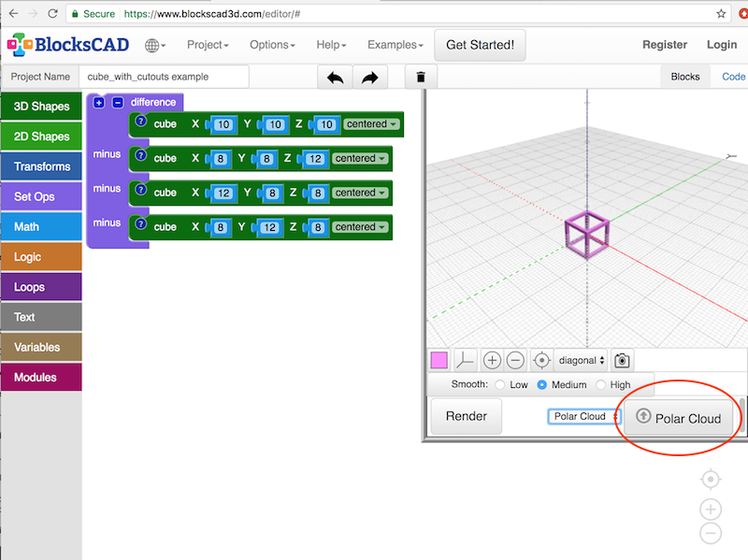Select Low smoothness radio
748x560 pixels.
[x=500, y=384]
